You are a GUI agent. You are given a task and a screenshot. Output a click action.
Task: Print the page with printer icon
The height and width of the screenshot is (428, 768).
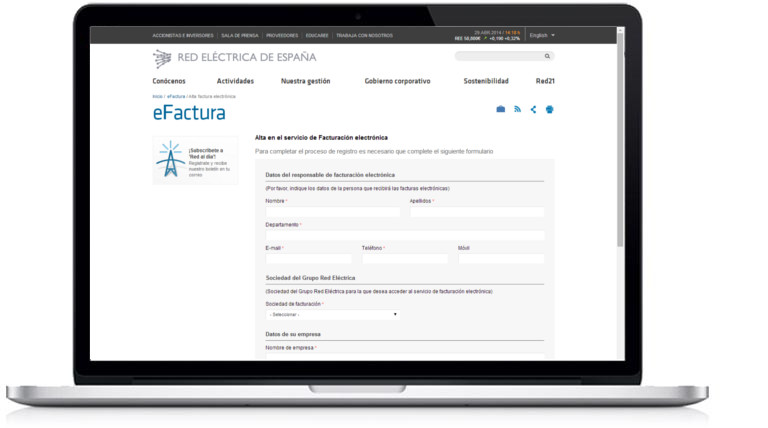point(550,109)
